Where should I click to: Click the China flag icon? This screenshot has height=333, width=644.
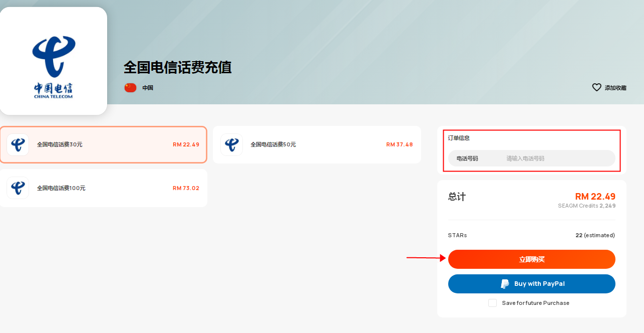(x=130, y=88)
